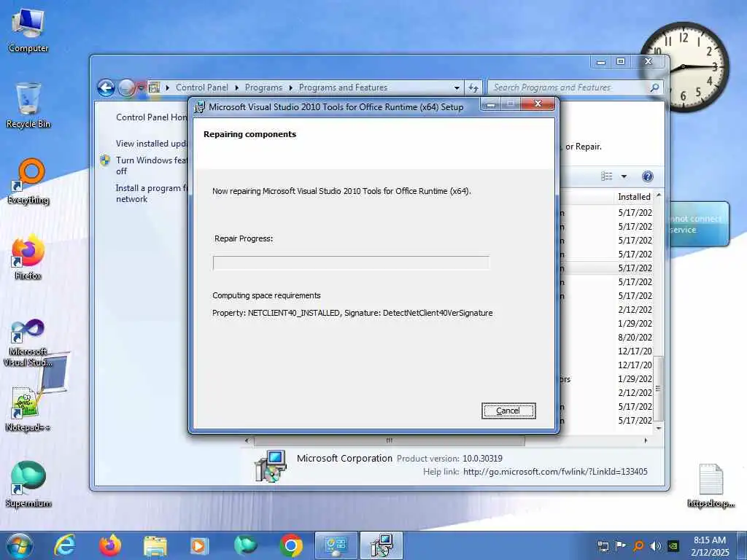Click the vertical scrollbar in program list
Screen dimensions: 747x560
(x=659, y=389)
